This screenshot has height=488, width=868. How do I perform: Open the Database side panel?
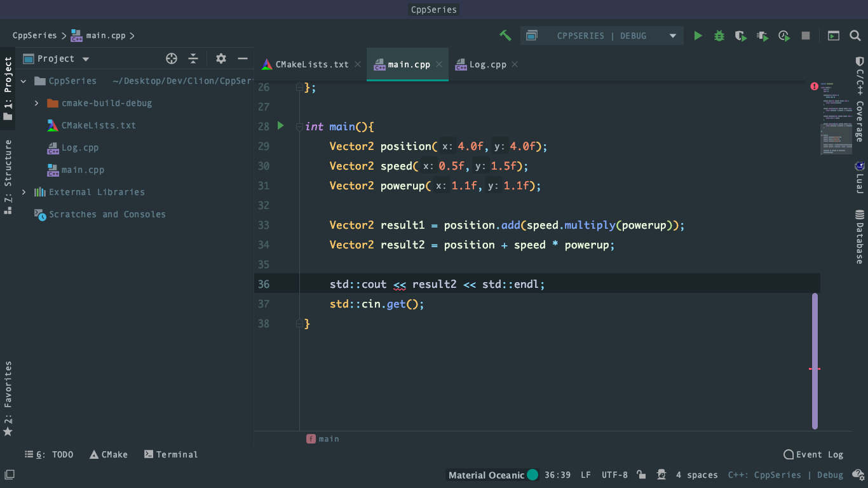coord(859,236)
